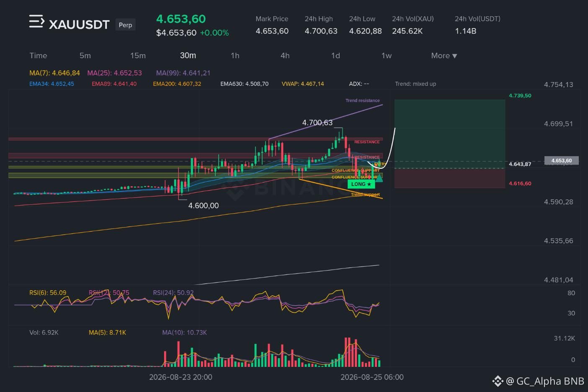588x392 pixels.
Task: Click the green LONG signal badge
Action: coord(361,184)
